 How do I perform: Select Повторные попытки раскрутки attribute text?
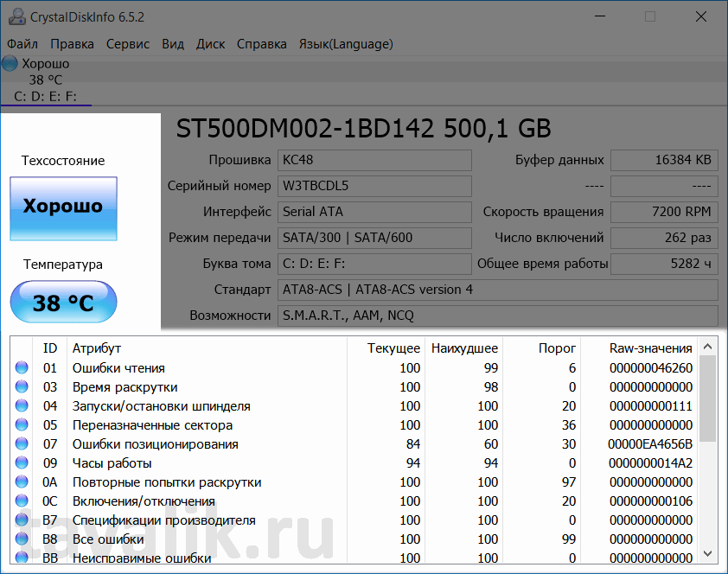pyautogui.click(x=167, y=482)
